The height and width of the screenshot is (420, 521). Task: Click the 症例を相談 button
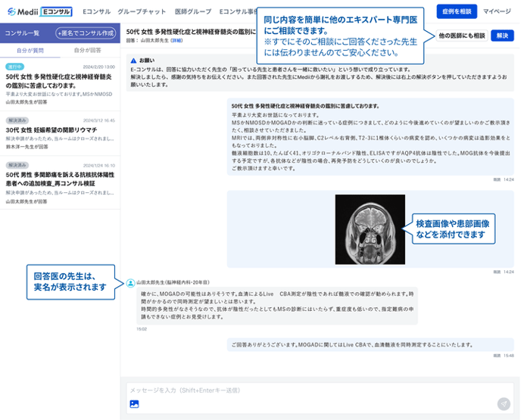coord(457,11)
